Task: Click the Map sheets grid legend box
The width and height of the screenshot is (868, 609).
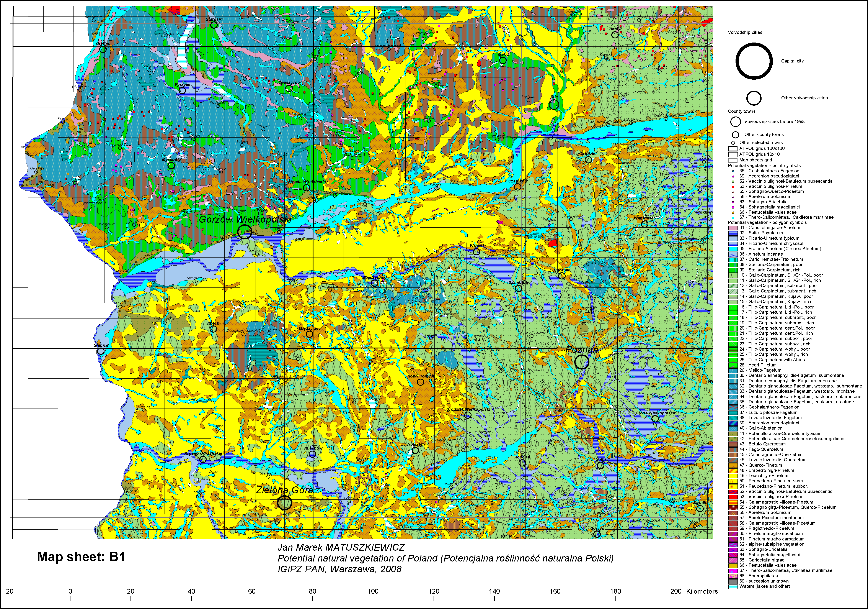Action: pyautogui.click(x=733, y=160)
